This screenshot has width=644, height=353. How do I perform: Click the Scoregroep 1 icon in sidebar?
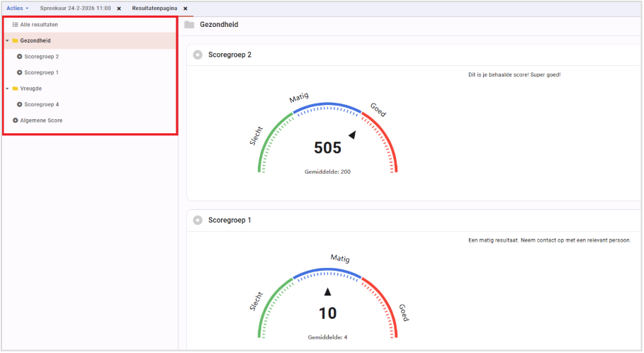(19, 73)
